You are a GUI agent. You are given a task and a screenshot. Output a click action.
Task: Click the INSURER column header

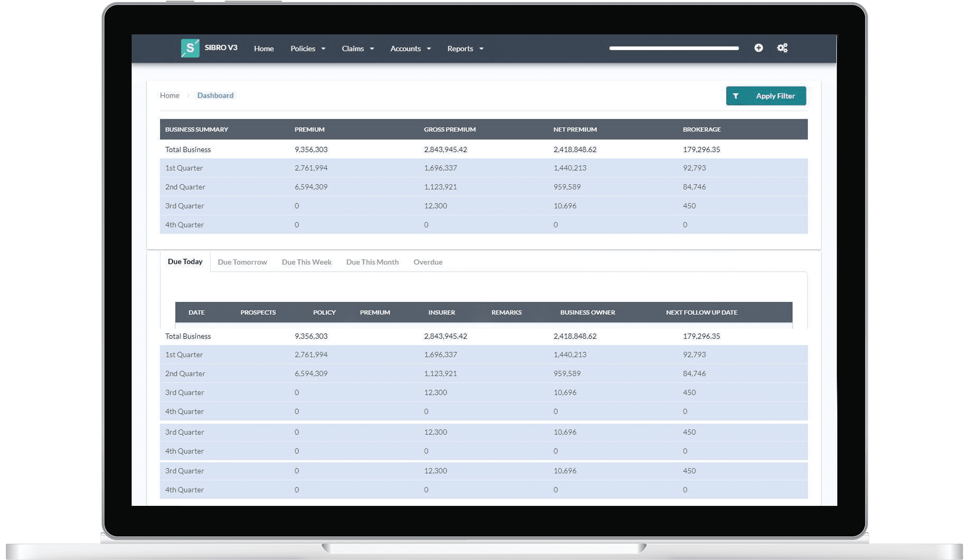tap(441, 312)
